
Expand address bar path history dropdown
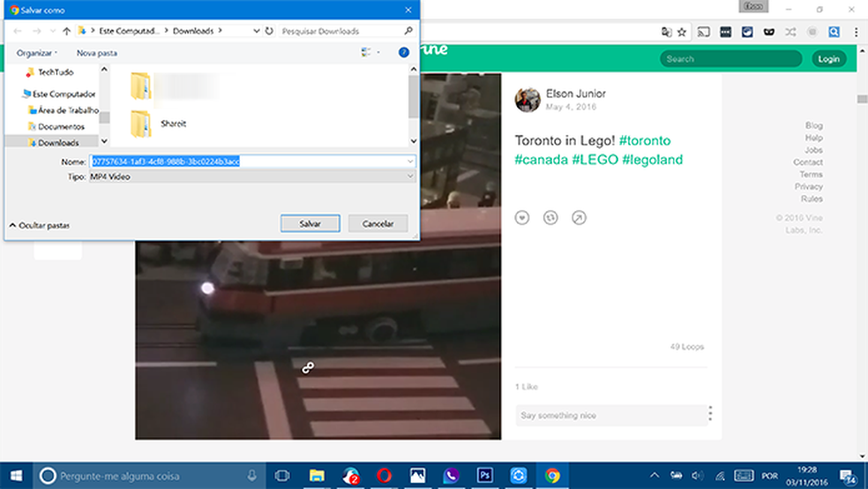(x=257, y=31)
